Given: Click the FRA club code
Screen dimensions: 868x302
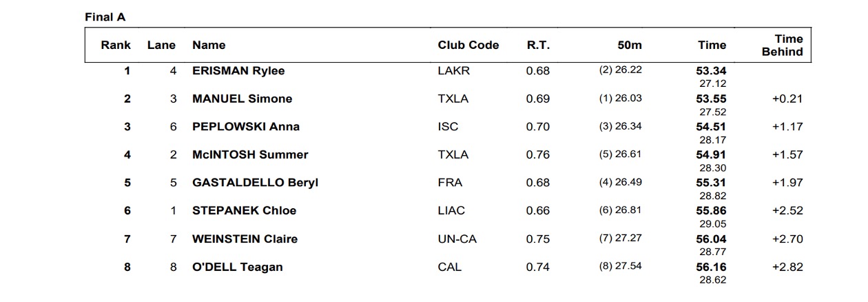Looking at the screenshot, I should [450, 183].
